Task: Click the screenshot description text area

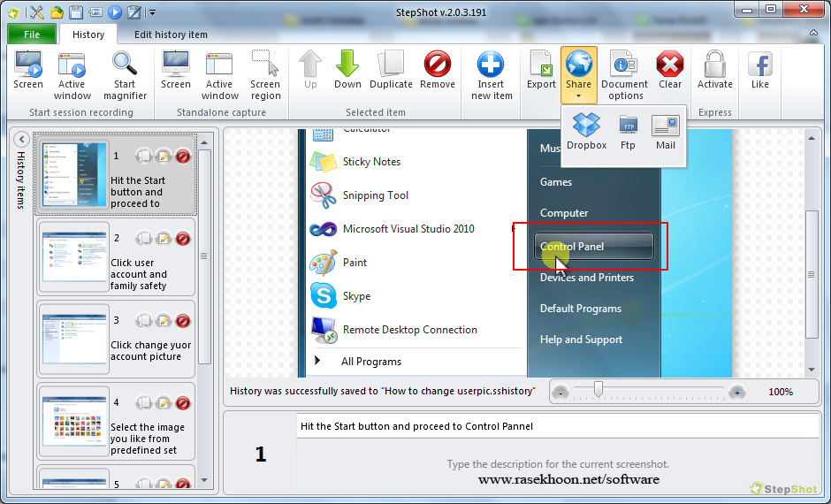Action: pyautogui.click(x=558, y=465)
